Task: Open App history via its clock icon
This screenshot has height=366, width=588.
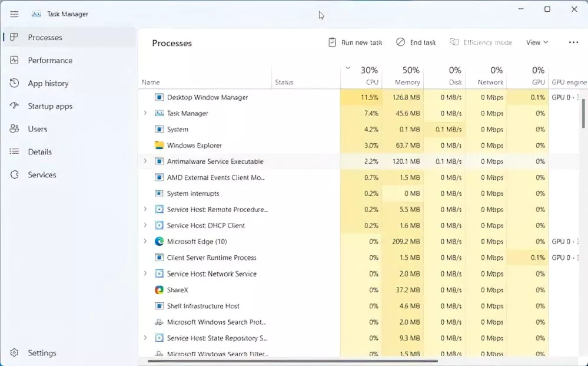Action: click(14, 83)
